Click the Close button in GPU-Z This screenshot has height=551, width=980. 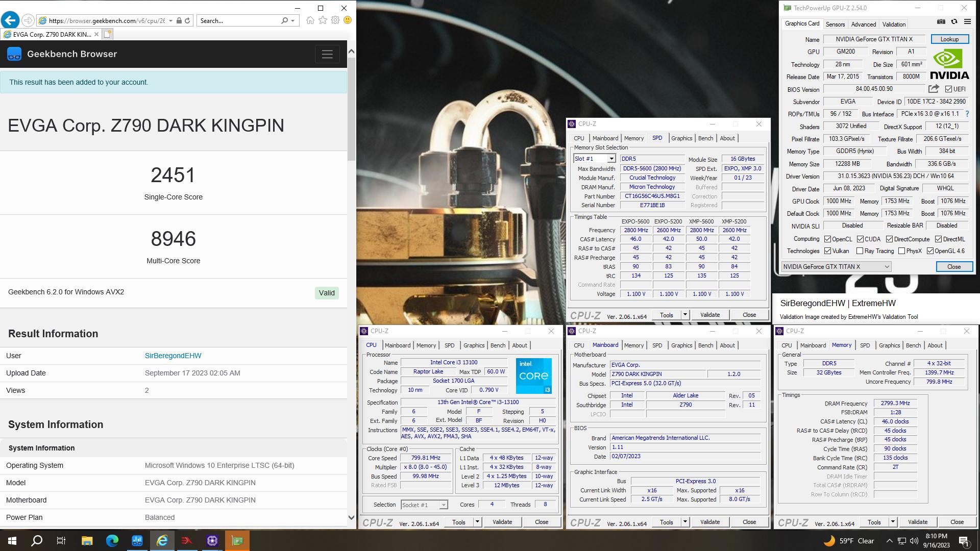[x=954, y=267]
